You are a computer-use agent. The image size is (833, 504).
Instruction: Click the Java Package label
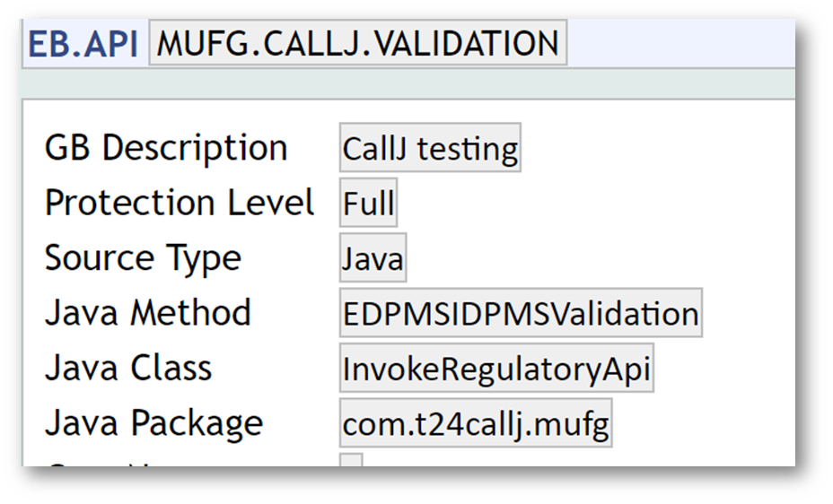point(153,424)
